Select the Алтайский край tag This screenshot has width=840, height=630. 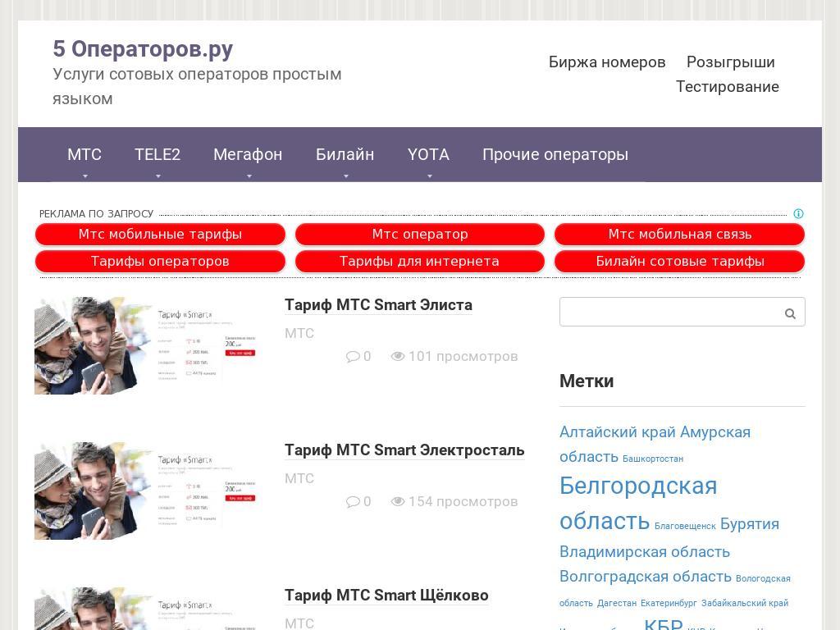(x=618, y=431)
